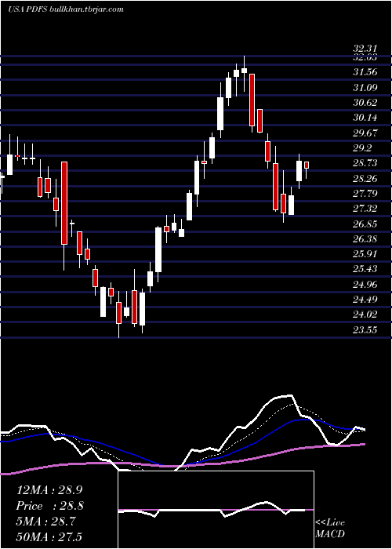This screenshot has width=392, height=549.
Task: Click the 30.62 price axis label
Action: tap(365, 103)
